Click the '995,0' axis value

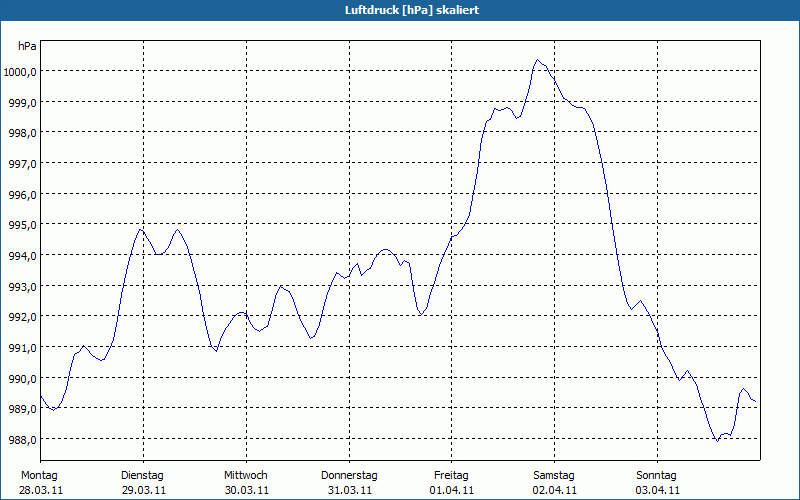(23, 225)
